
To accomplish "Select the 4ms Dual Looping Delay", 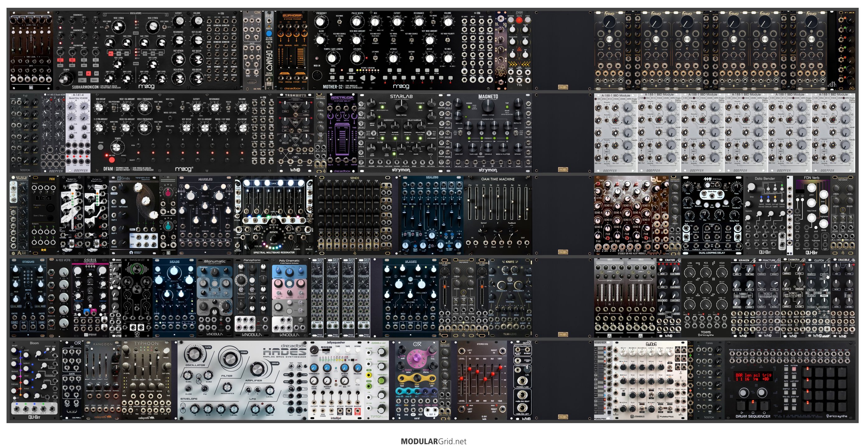I will click(x=712, y=215).
